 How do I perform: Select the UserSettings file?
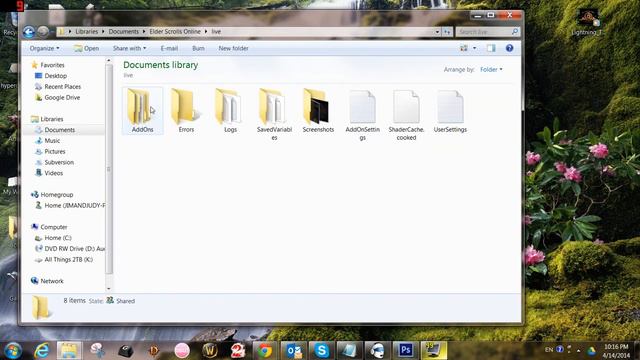tap(450, 110)
